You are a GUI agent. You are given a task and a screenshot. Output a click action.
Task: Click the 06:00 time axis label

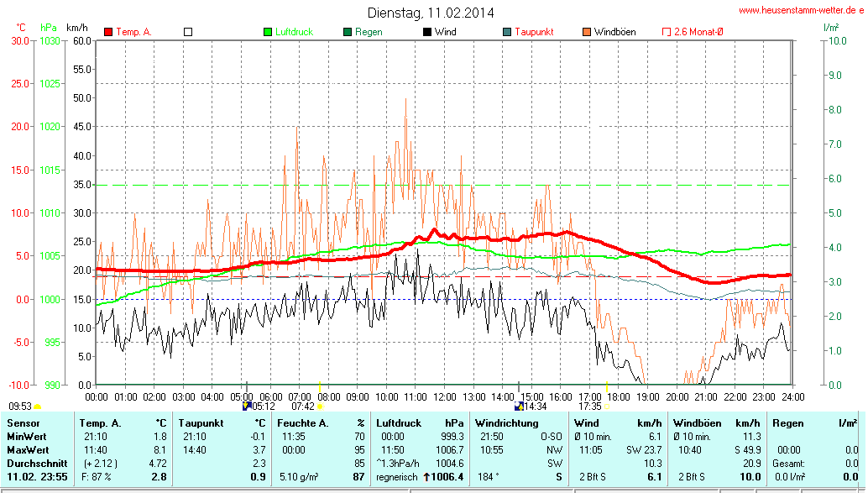pyautogui.click(x=270, y=397)
